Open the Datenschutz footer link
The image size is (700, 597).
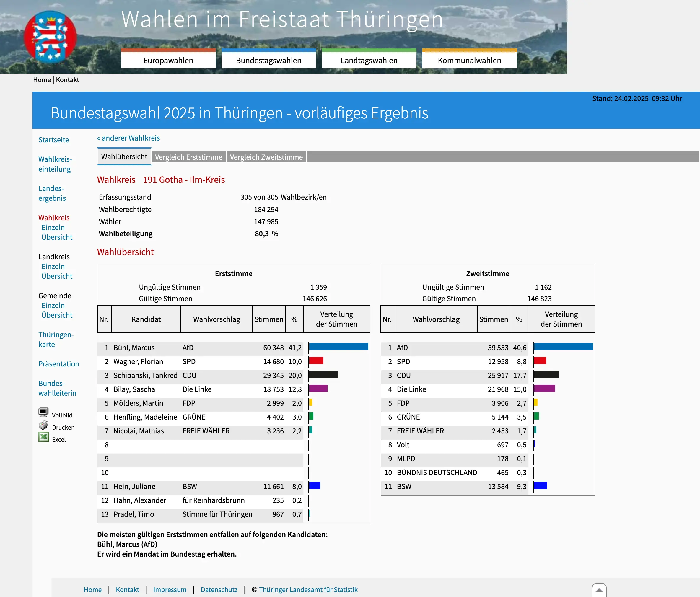click(219, 590)
